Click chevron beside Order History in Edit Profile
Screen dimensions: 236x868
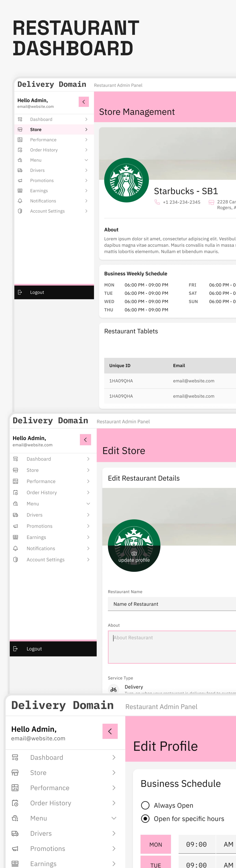click(114, 803)
